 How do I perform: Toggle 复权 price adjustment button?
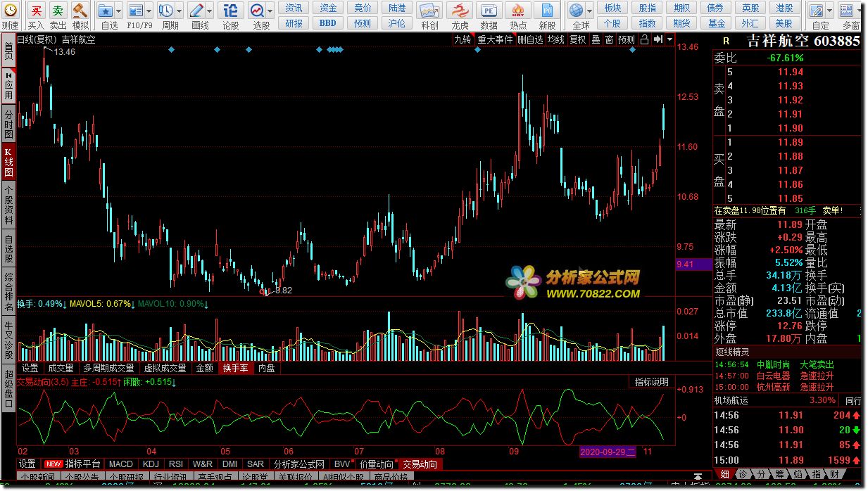pyautogui.click(x=578, y=39)
